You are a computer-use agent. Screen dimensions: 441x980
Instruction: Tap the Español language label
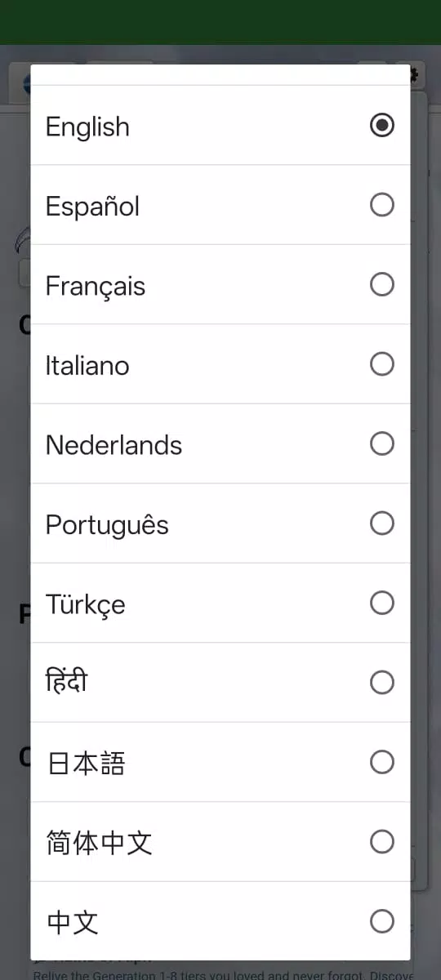tap(92, 207)
